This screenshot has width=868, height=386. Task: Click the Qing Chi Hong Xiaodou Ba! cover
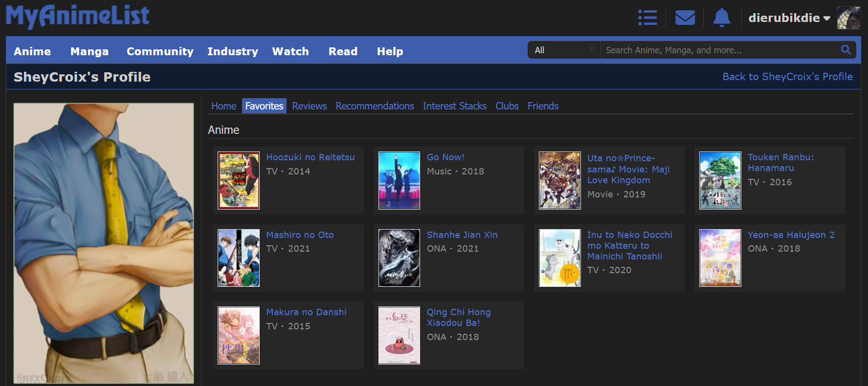pyautogui.click(x=399, y=335)
